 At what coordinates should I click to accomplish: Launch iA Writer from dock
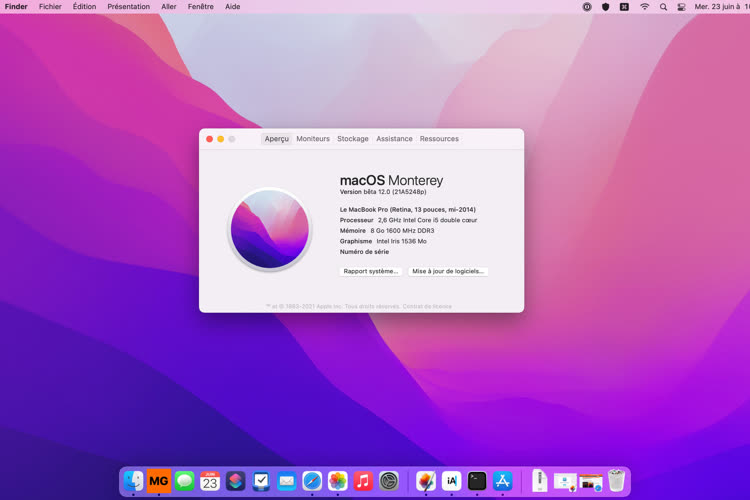tap(451, 480)
